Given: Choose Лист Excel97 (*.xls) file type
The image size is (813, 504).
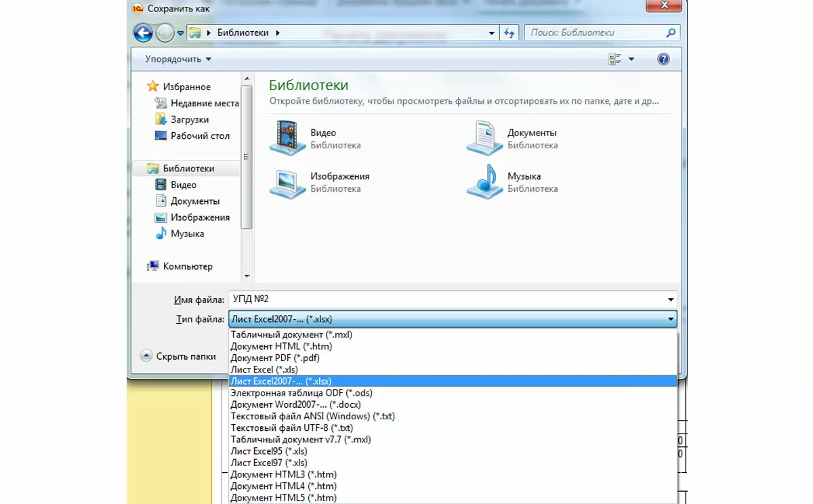Looking at the screenshot, I should pos(453,463).
